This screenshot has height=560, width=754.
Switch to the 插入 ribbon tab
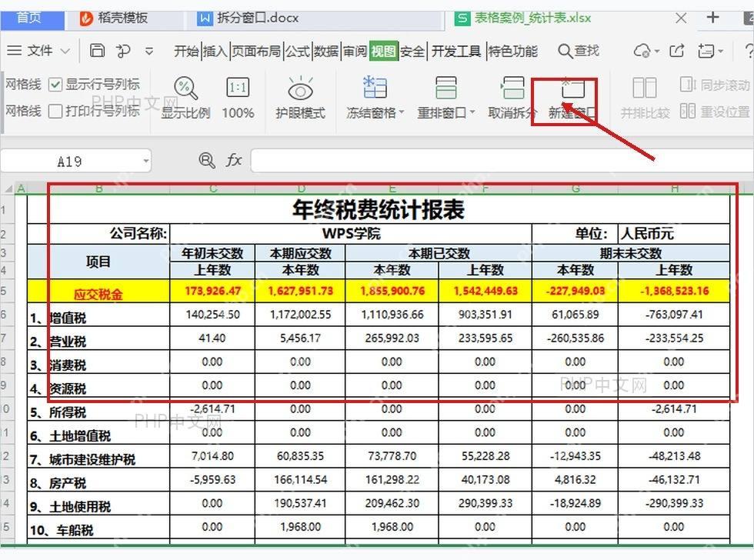click(215, 51)
